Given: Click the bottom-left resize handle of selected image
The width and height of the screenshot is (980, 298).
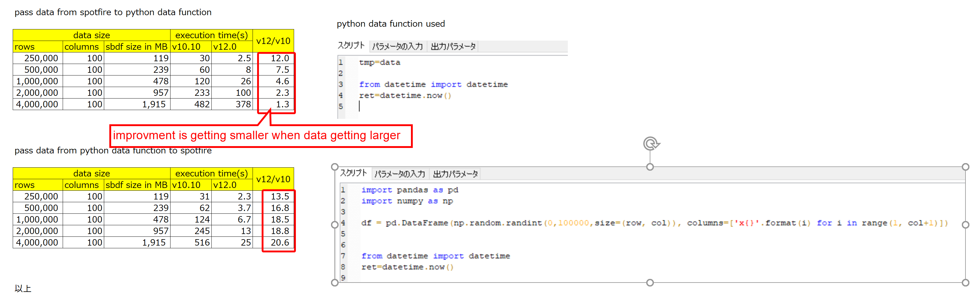Looking at the screenshot, I should [334, 283].
